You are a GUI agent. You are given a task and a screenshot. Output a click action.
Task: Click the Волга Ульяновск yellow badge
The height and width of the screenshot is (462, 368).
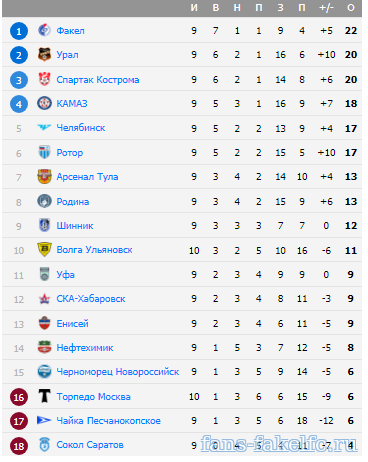(44, 249)
